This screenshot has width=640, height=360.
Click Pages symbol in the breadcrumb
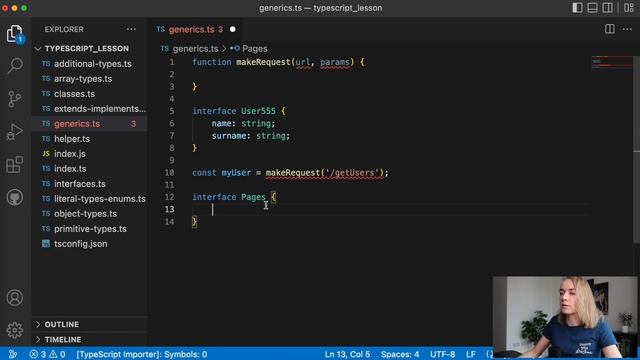click(x=254, y=49)
